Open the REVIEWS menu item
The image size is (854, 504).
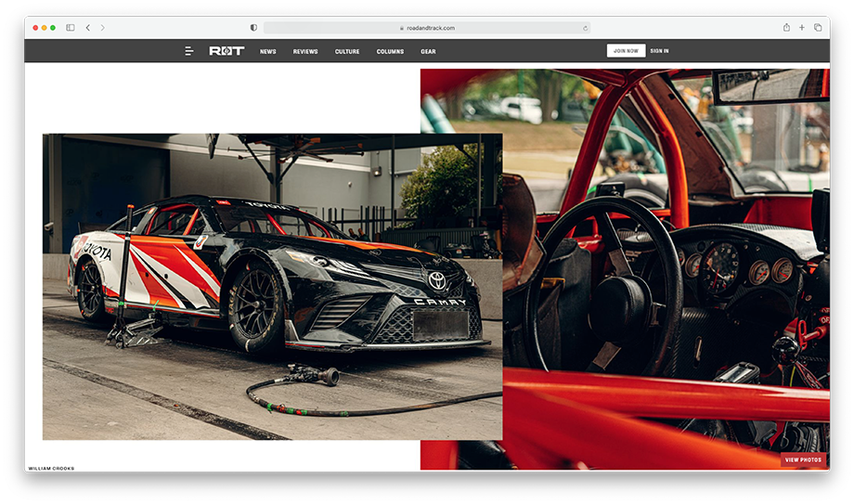click(x=305, y=52)
